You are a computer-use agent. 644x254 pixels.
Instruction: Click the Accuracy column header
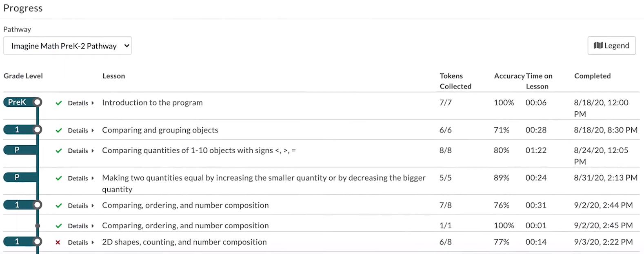pyautogui.click(x=509, y=76)
